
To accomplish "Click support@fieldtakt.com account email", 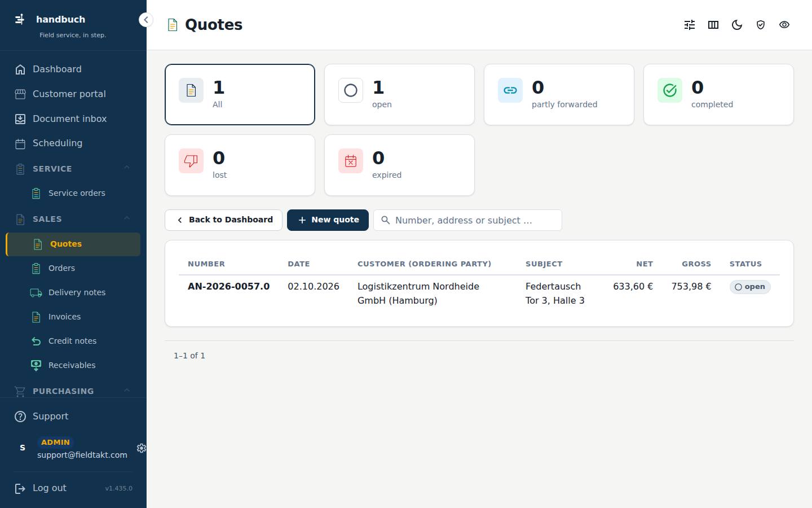I will click(x=82, y=455).
